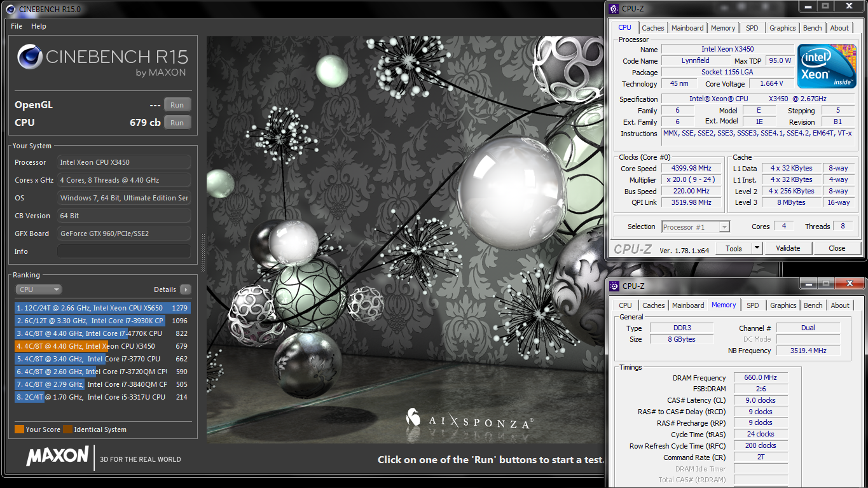868x488 pixels.
Task: Click the Processor field Intel Xeon CPU X3450
Action: [x=124, y=162]
